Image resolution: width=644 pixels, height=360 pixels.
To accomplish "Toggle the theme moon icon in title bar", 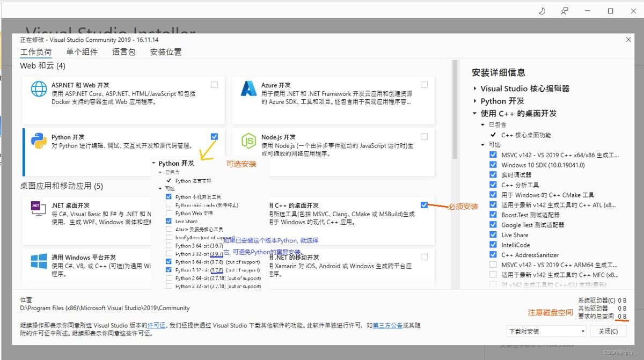I will 541,11.
